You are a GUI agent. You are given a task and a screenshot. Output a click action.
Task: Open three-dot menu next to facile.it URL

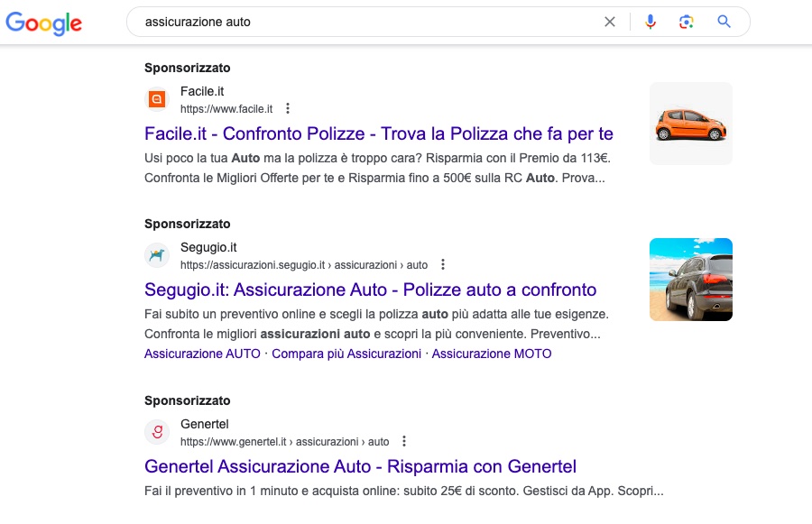coord(288,109)
